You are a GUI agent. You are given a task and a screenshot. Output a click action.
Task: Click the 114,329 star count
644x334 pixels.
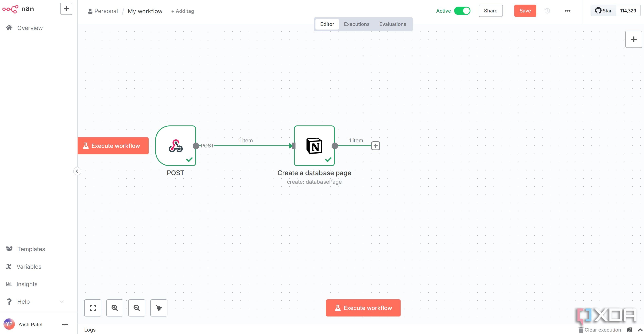point(628,11)
